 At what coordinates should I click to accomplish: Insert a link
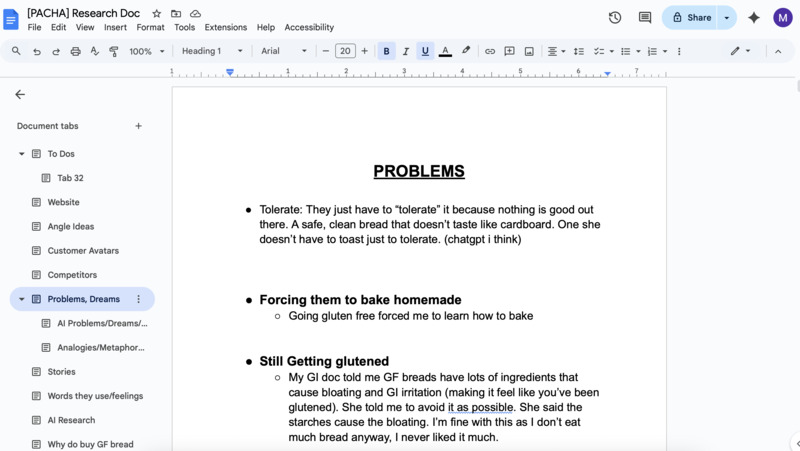490,51
